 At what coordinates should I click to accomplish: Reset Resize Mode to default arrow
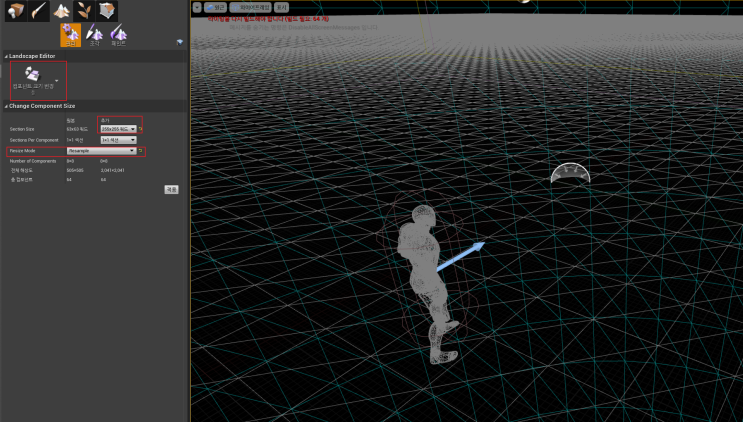[142, 151]
